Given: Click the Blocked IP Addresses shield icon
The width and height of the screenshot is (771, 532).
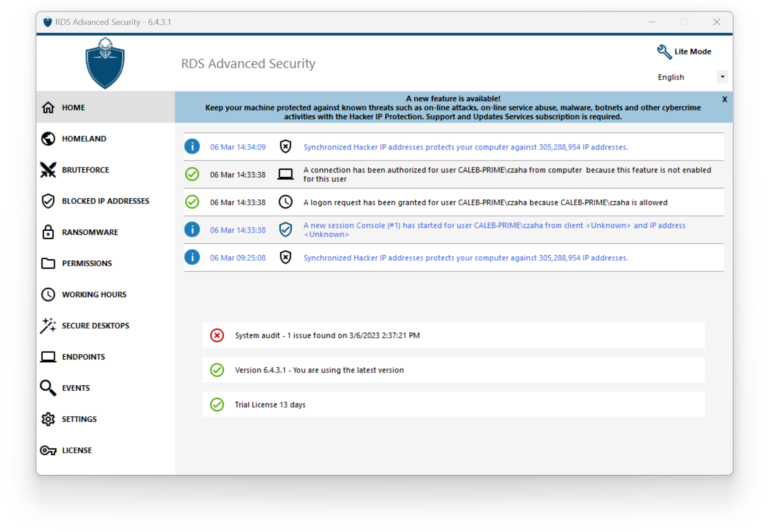Looking at the screenshot, I should point(48,201).
